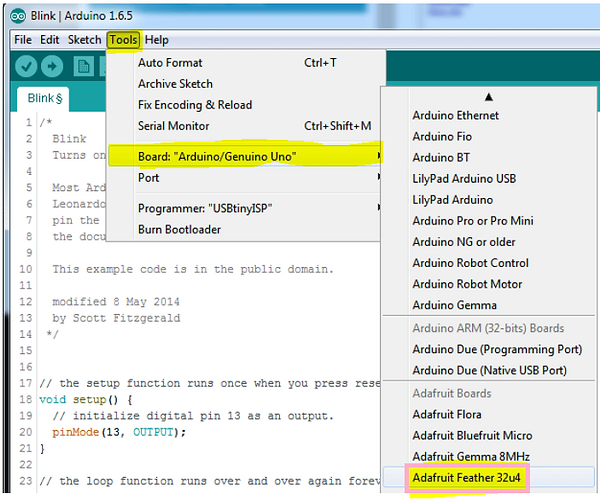Screen dimensions: 600x500
Task: Expand the Programmer "USBtinyISP" submenu
Action: (245, 208)
